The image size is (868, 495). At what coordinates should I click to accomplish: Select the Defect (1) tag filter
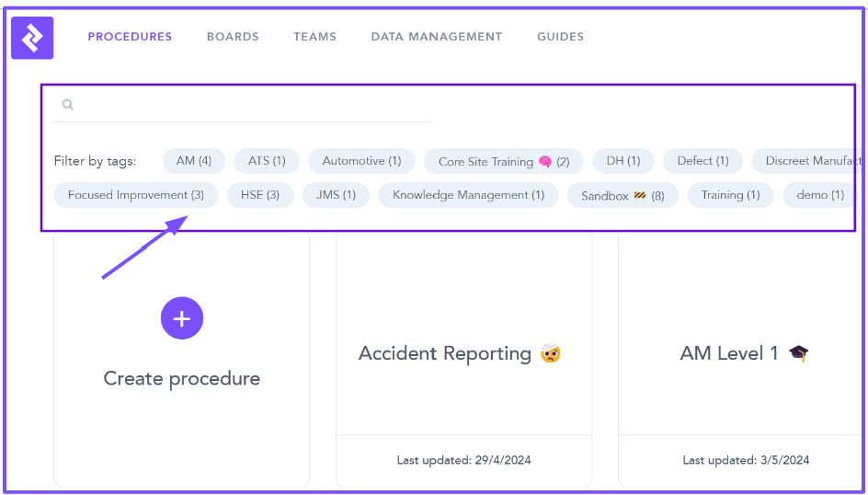(x=702, y=161)
